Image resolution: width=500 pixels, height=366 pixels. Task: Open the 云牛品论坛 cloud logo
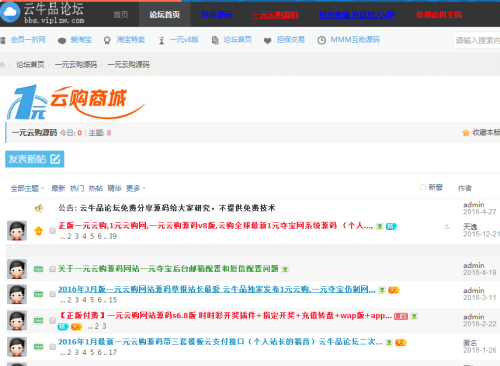10,12
